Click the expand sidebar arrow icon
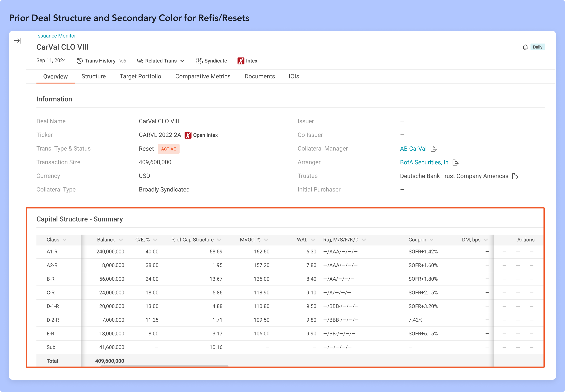This screenshot has height=392, width=565. [18, 41]
